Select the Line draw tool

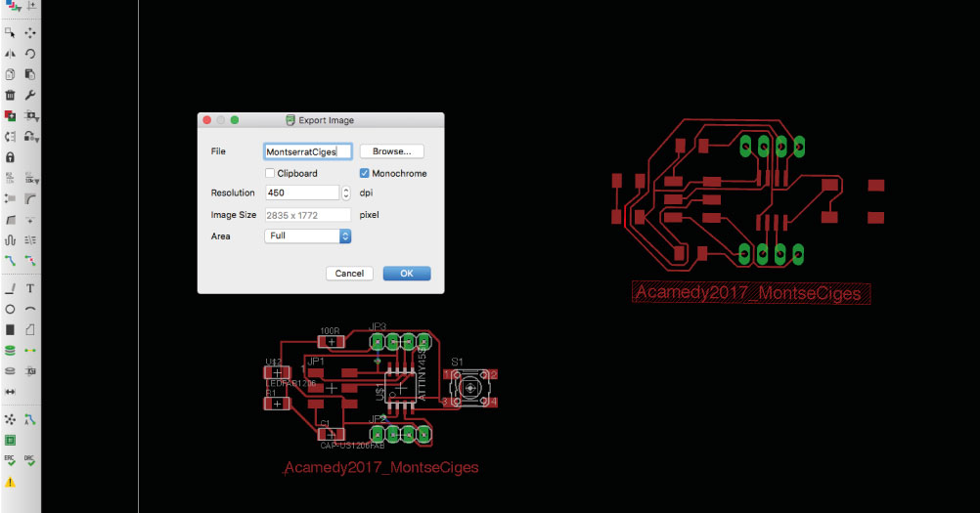[10, 288]
